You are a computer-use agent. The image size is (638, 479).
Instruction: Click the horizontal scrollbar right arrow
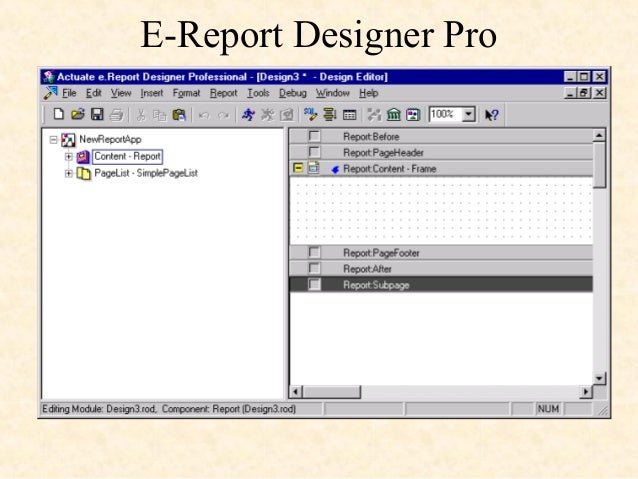click(586, 392)
